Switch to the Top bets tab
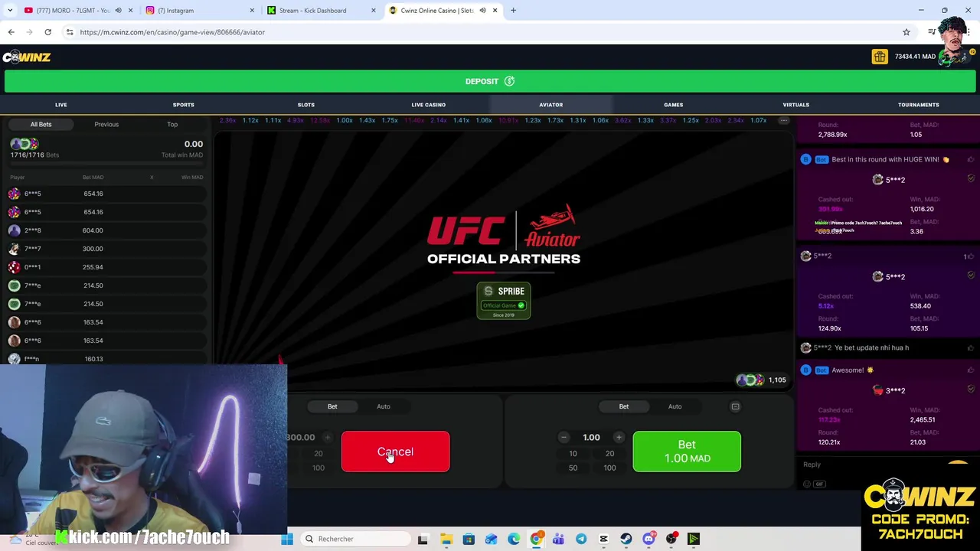Viewport: 980px width, 551px height. [x=172, y=124]
